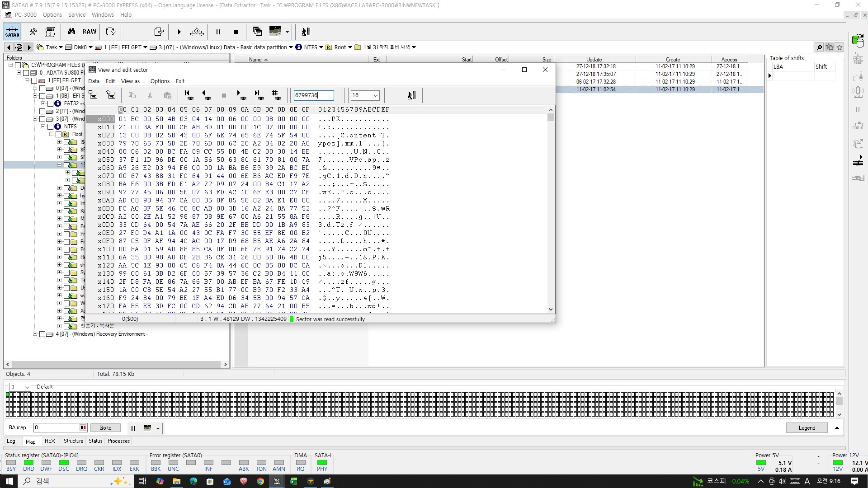Screen dimensions: 868x488
Task: Switch to the Structure tab
Action: tap(73, 441)
